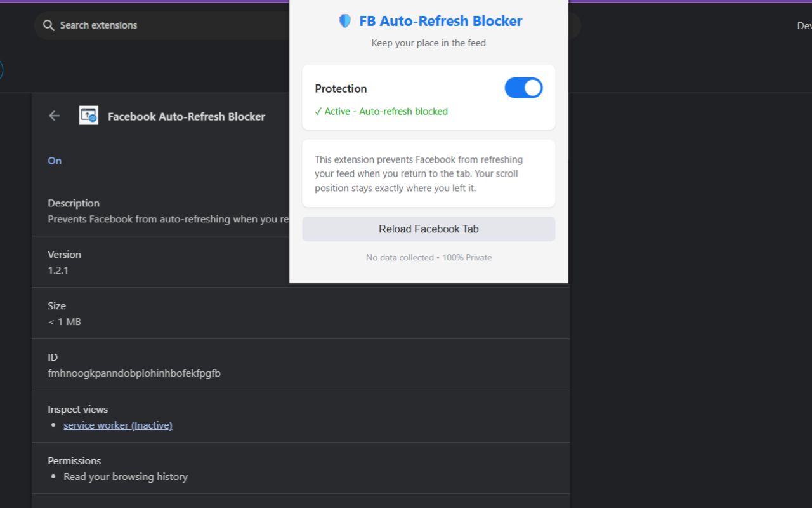This screenshot has width=812, height=508.
Task: Click the Facebook Auto-Refresh Blocker page heading
Action: coord(187,116)
